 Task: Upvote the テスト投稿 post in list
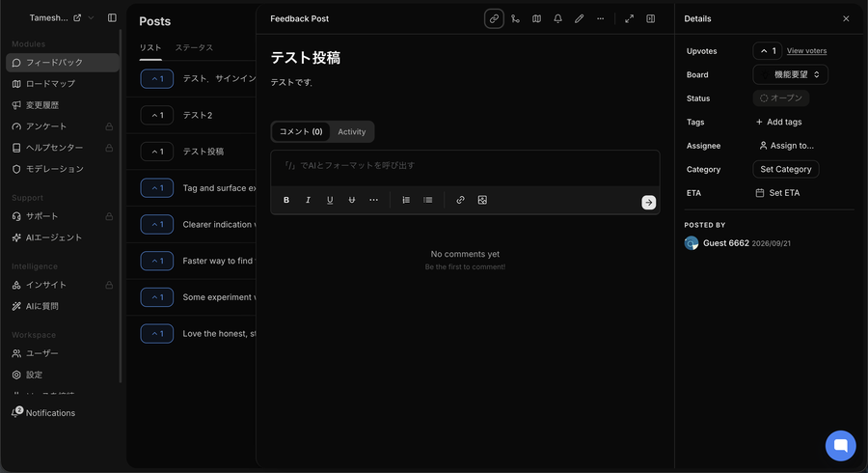pyautogui.click(x=156, y=152)
